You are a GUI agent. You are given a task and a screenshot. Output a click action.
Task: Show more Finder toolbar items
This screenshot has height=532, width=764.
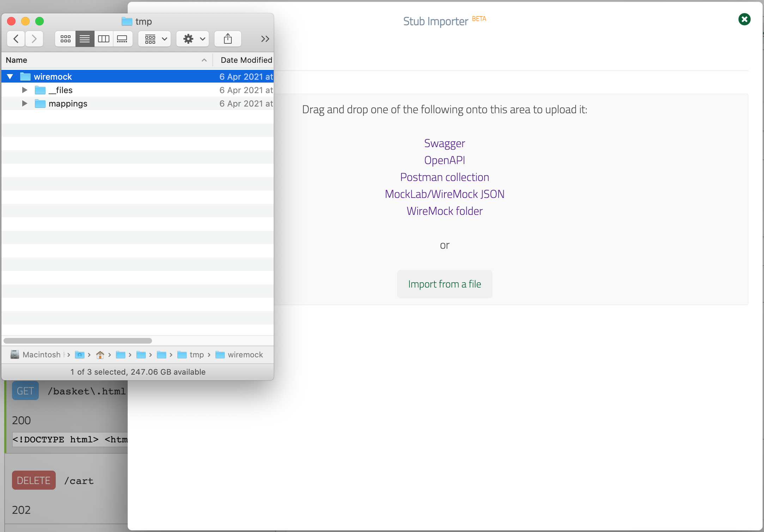tap(265, 39)
